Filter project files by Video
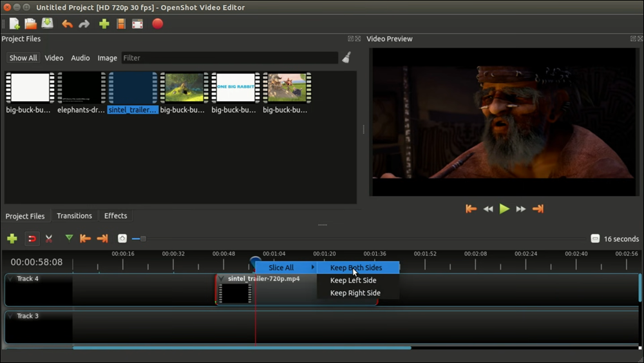The height and width of the screenshot is (363, 644). tap(54, 58)
